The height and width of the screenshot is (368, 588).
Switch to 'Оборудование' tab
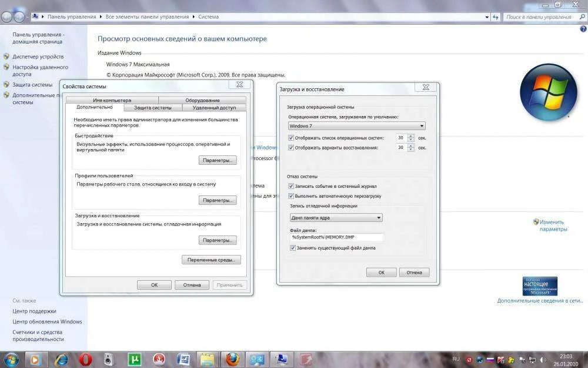point(202,100)
